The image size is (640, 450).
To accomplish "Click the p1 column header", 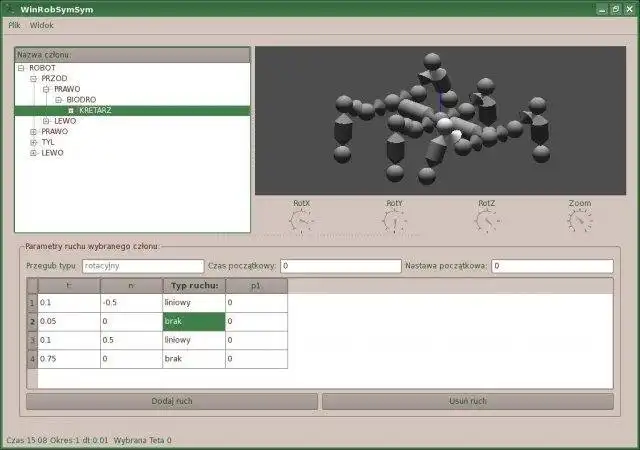I will coord(256,286).
